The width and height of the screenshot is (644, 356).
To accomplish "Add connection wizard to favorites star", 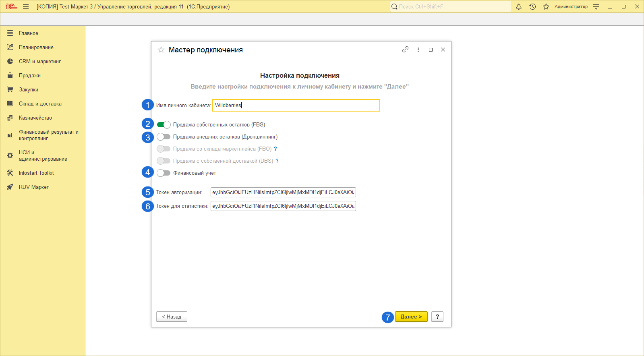I will pos(161,50).
